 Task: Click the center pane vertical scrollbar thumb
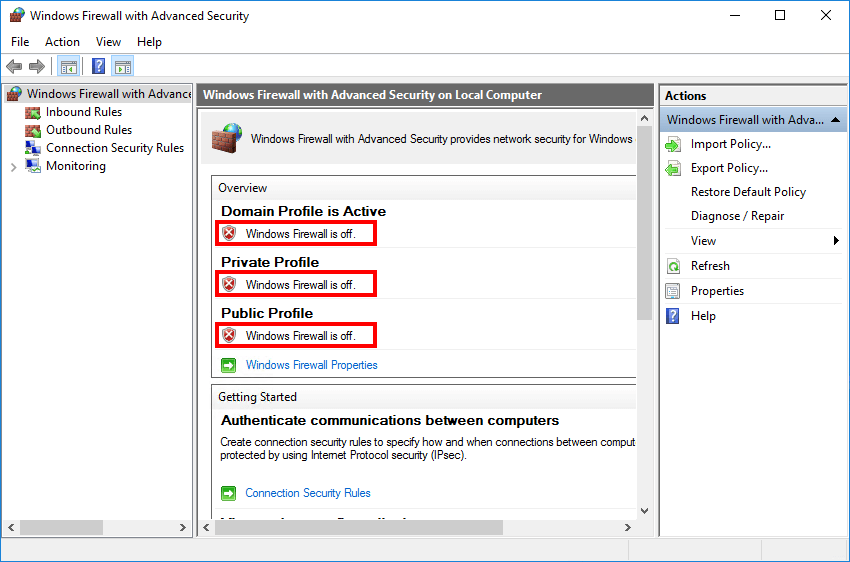point(645,223)
